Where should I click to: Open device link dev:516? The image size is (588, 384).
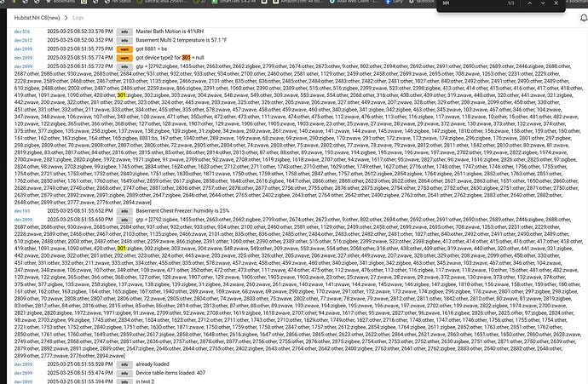click(x=22, y=32)
